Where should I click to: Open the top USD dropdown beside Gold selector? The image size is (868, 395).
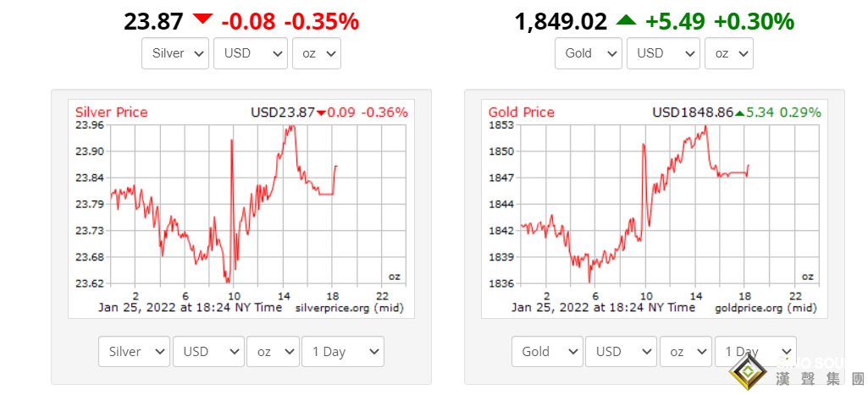[x=662, y=53]
